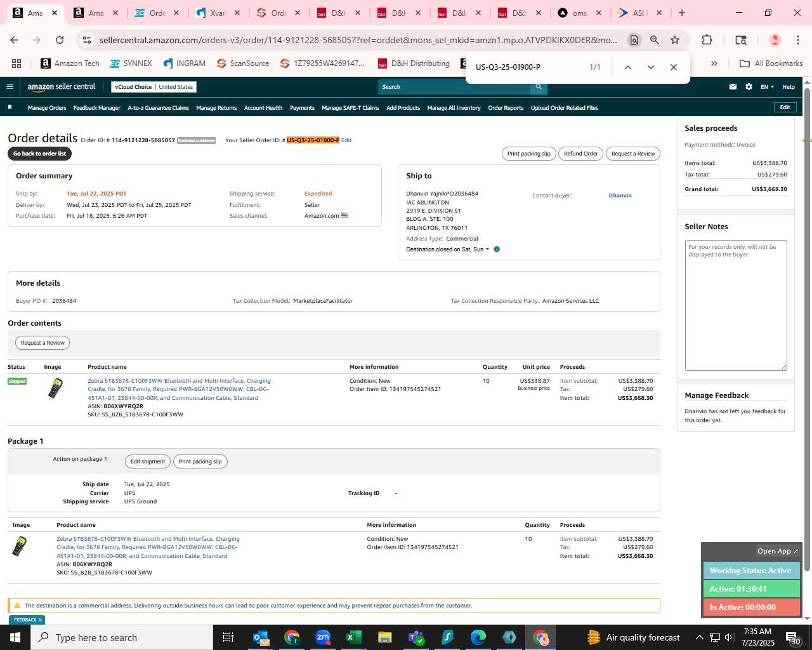This screenshot has height=650, width=812.
Task: Click Request a Review near Refund Order
Action: point(633,154)
